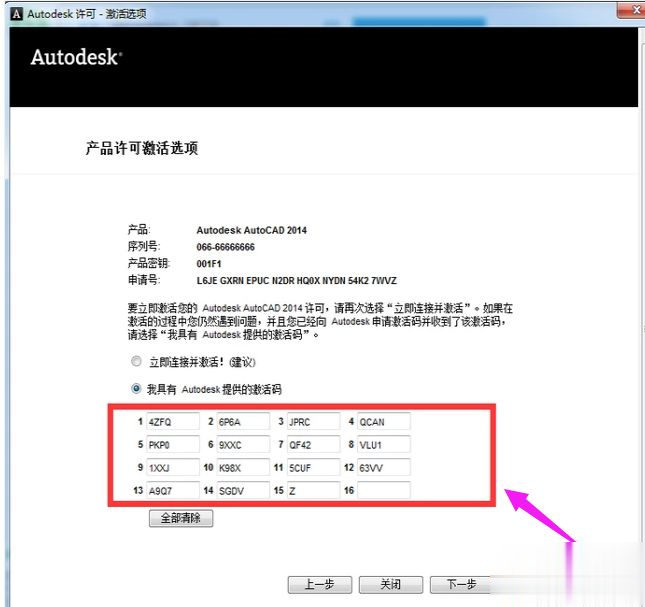
Task: Click activation code field 12 containing 63VV
Action: click(x=384, y=468)
